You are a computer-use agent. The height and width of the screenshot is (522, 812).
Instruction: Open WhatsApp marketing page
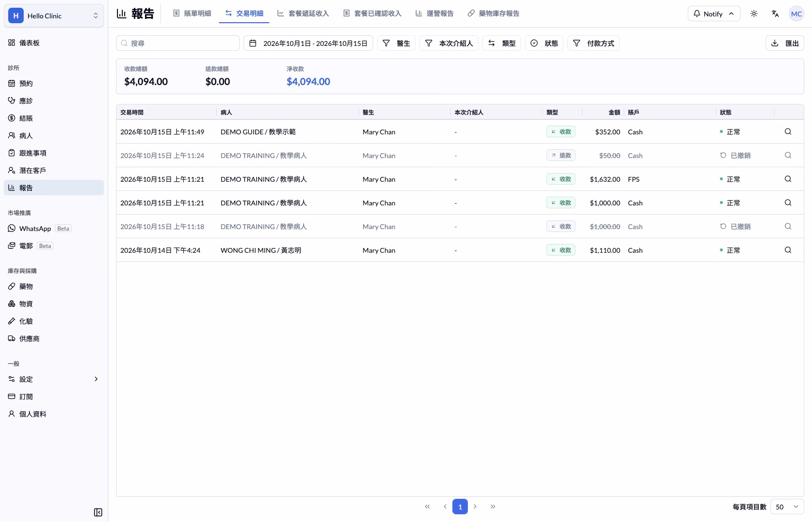54,228
